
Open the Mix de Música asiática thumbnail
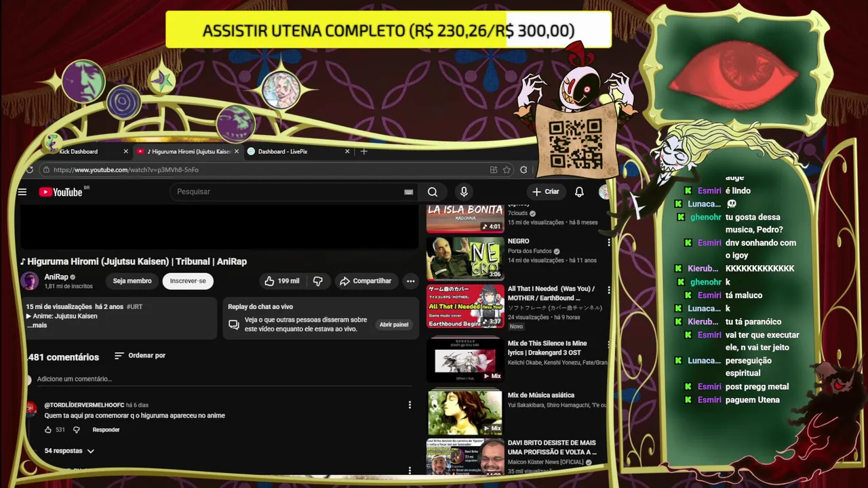tap(465, 411)
